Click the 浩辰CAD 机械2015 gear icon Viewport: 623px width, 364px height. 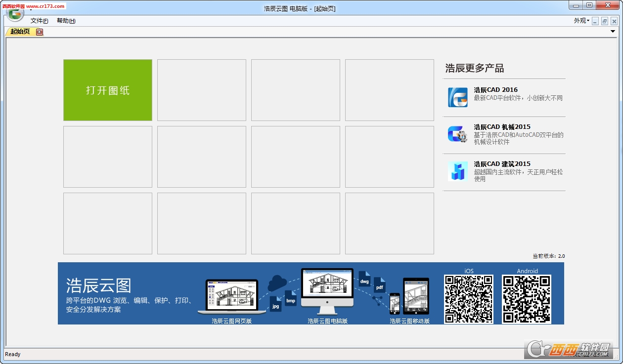coord(457,134)
